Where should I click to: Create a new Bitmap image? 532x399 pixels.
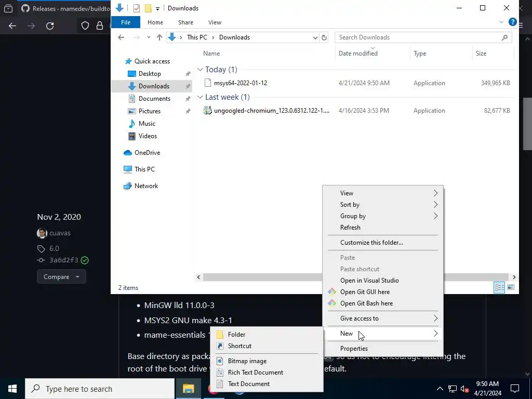click(x=267, y=361)
